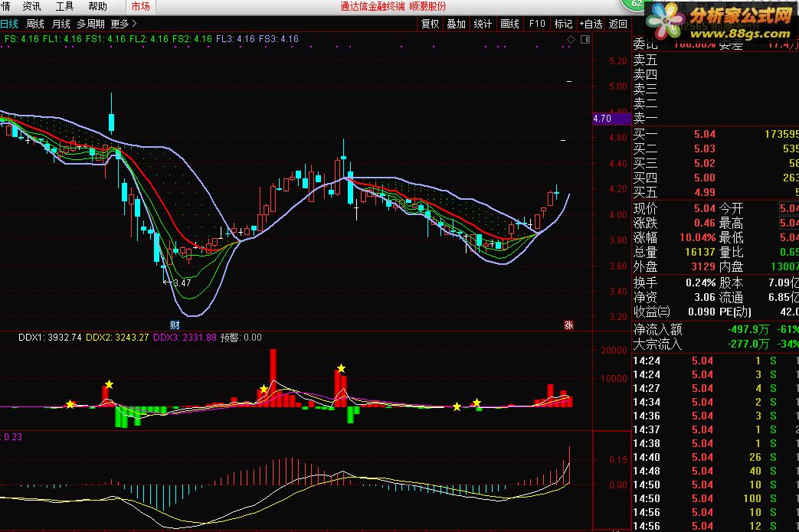Click the 买二 price 5.03
This screenshot has height=532, width=799.
(x=704, y=149)
